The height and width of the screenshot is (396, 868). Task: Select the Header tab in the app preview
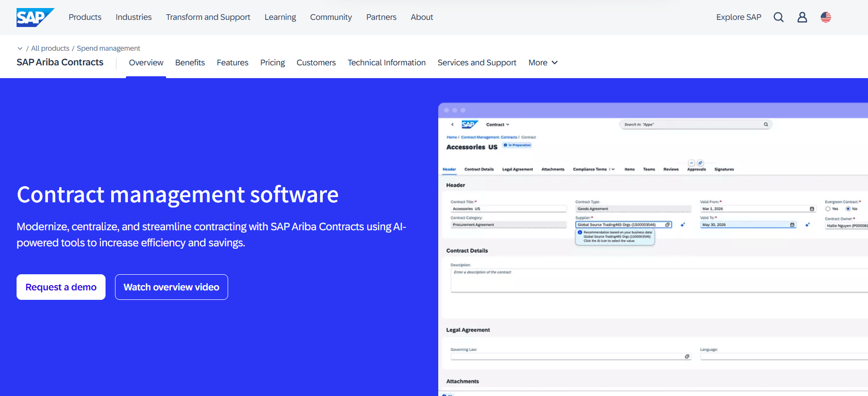(449, 169)
